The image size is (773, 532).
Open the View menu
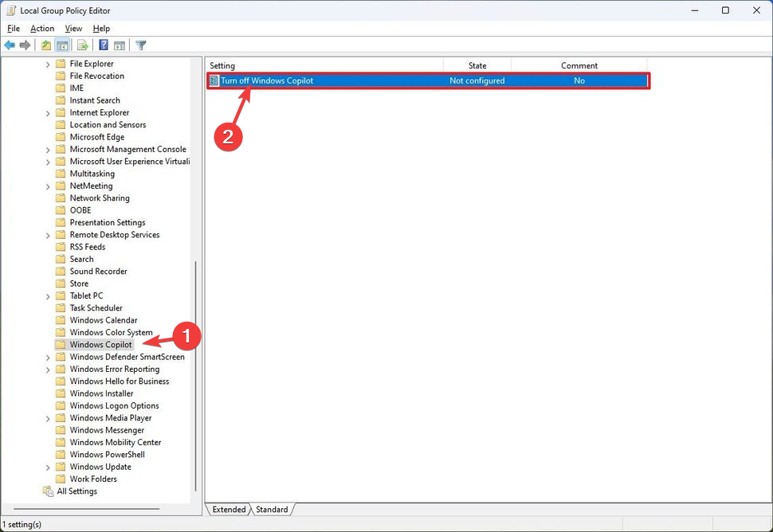point(73,29)
